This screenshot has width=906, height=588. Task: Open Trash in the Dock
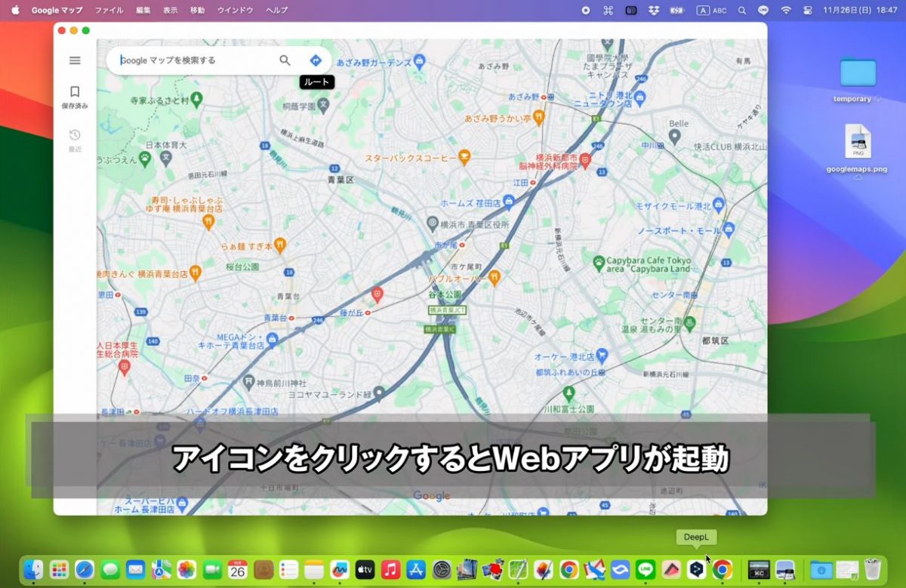click(872, 569)
